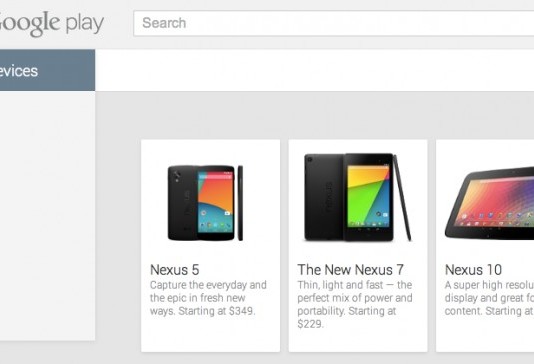Click The New Nexus 7 title
Image resolution: width=534 pixels, height=364 pixels.
pyautogui.click(x=350, y=270)
